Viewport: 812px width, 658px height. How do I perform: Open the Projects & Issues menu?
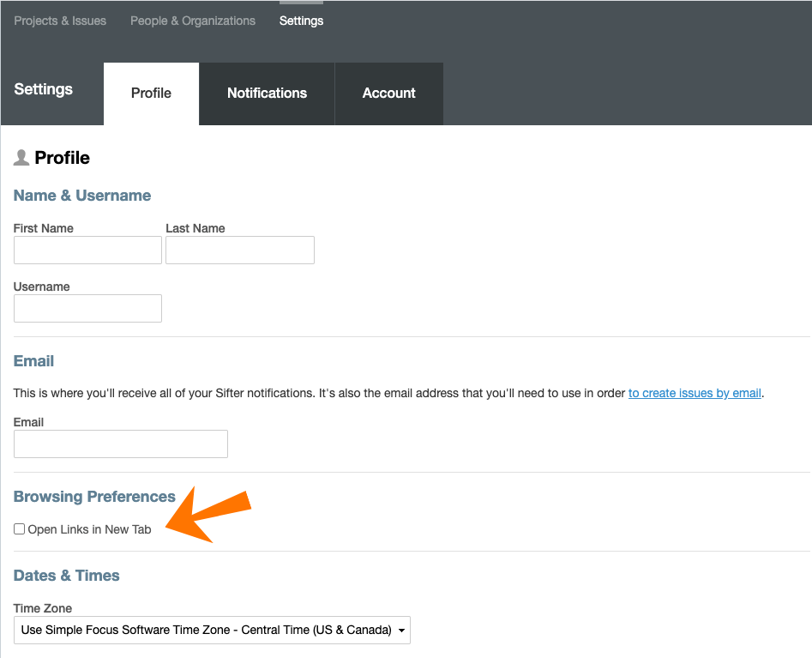(60, 21)
